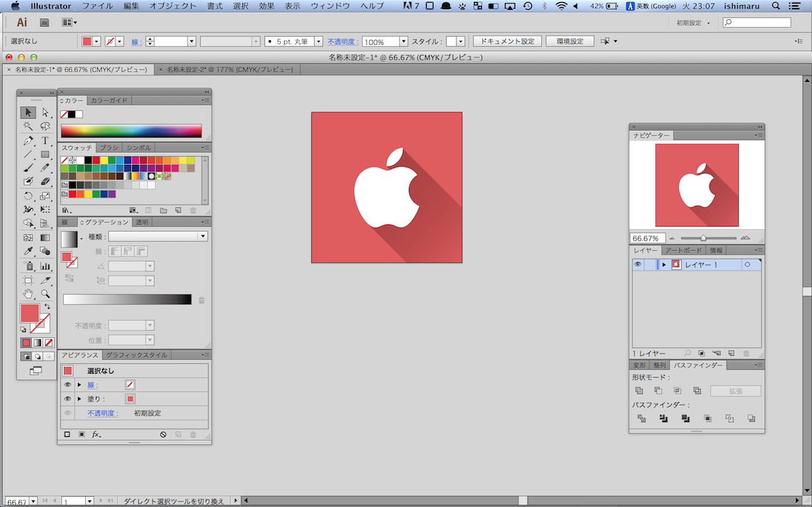
Task: Select the Column Graph tool
Action: [x=45, y=266]
